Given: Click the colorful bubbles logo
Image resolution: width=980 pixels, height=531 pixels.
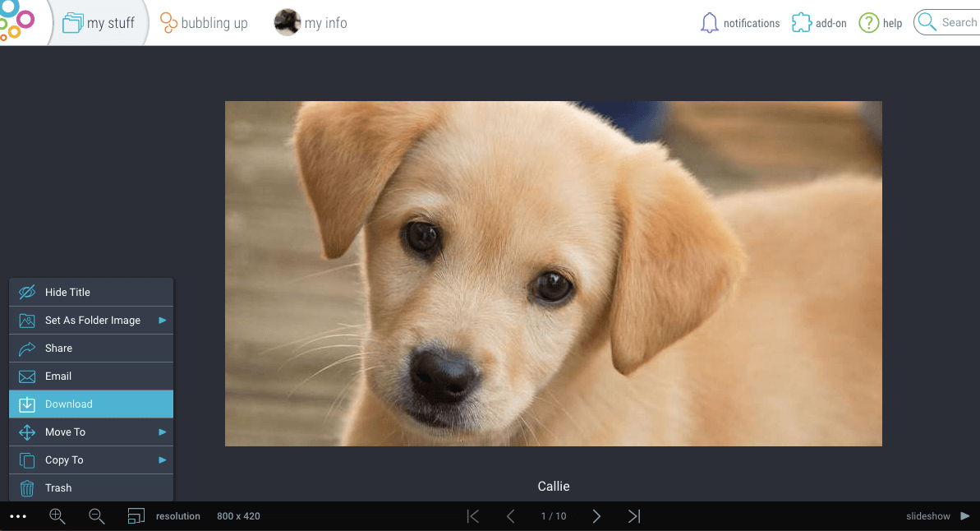Looking at the screenshot, I should 17,21.
